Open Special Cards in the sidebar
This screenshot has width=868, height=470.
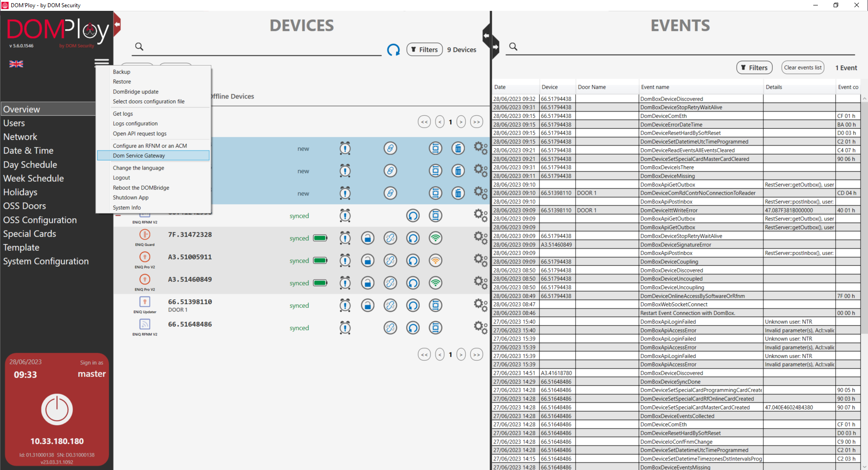(x=29, y=234)
